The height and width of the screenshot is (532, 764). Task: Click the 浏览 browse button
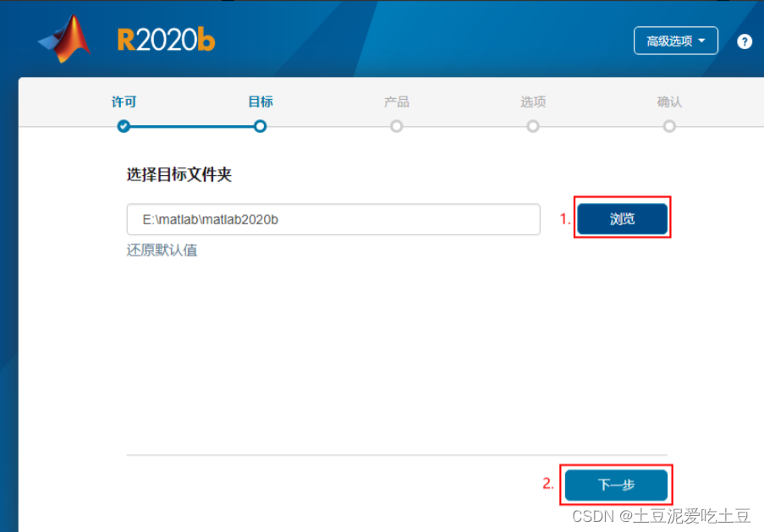point(622,219)
